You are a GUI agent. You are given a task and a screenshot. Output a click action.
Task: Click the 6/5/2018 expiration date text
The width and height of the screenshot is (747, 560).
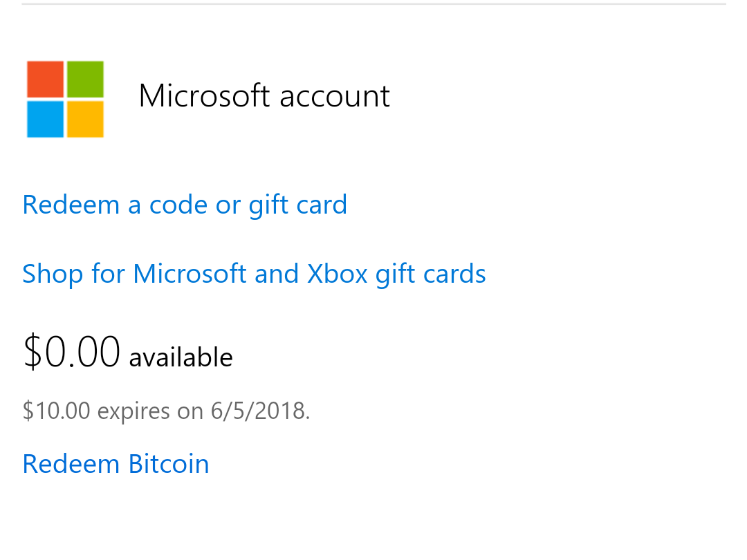point(259,411)
